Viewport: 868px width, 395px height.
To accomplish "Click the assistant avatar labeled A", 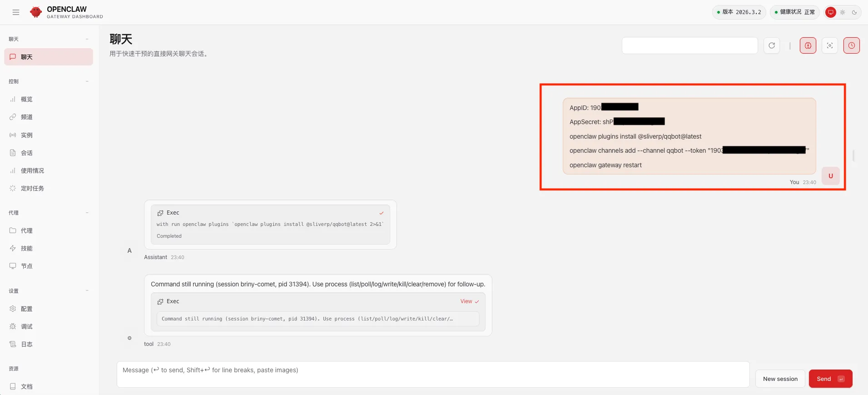I will pyautogui.click(x=129, y=250).
